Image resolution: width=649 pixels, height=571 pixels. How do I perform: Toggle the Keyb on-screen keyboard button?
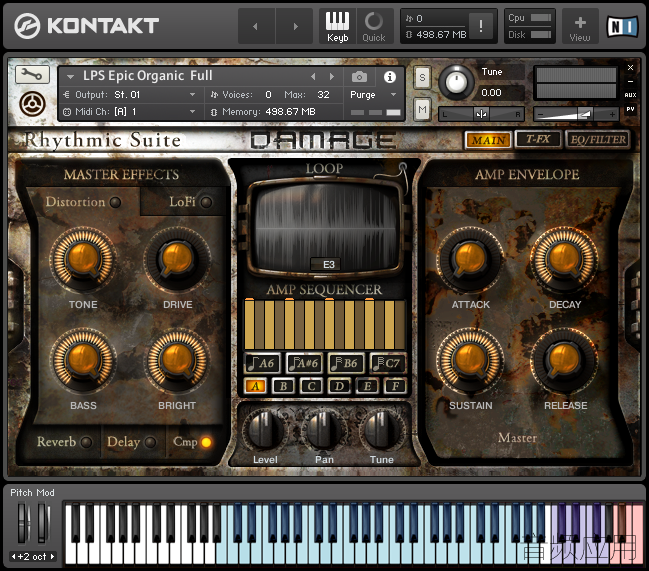point(337,26)
